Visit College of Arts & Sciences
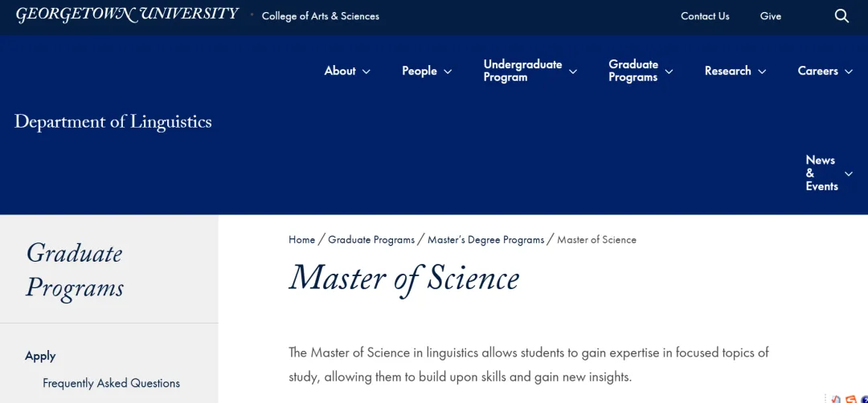 tap(321, 16)
